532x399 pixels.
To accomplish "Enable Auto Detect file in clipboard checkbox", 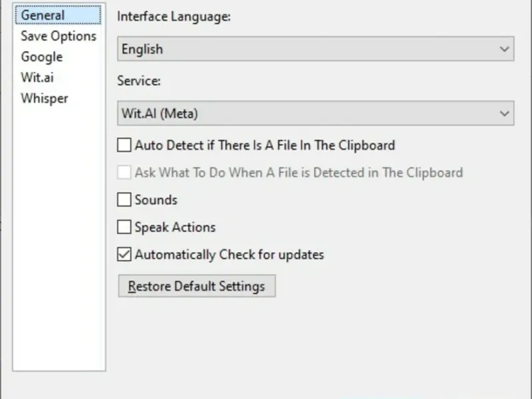I will [x=124, y=145].
